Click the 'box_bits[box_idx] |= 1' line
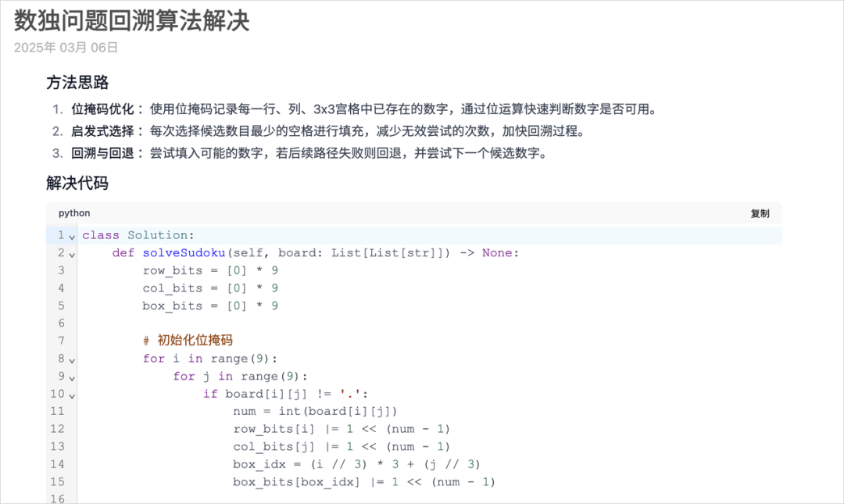The width and height of the screenshot is (844, 504). (364, 482)
